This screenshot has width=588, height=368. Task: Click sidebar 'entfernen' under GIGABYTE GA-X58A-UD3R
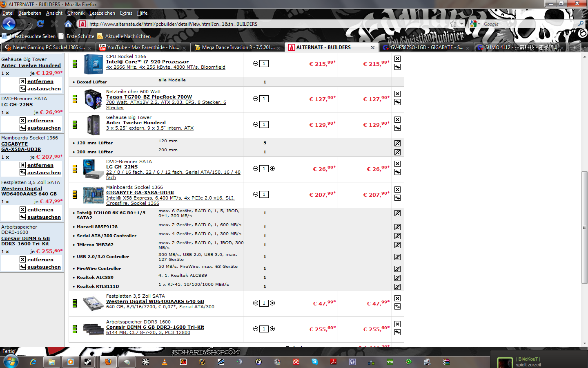[x=40, y=165]
